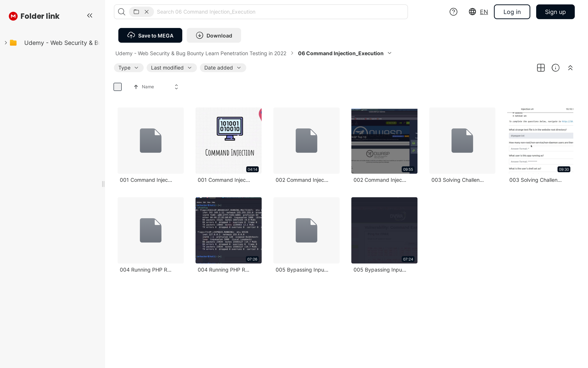The image size is (588, 368).
Task: Click the Log in button
Action: (x=512, y=12)
